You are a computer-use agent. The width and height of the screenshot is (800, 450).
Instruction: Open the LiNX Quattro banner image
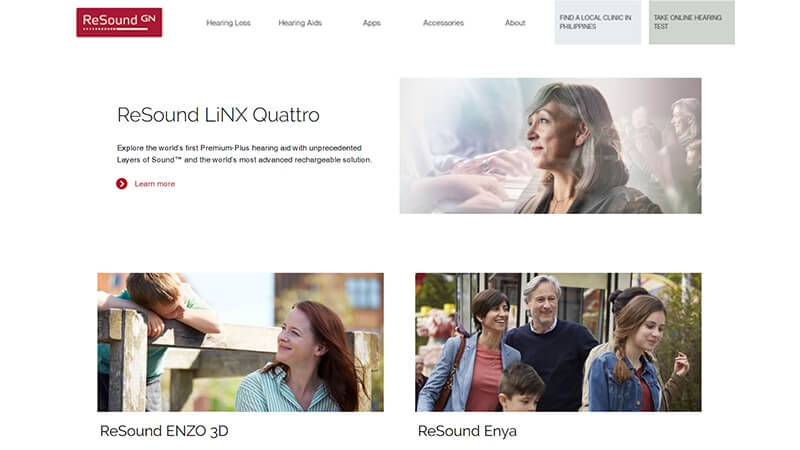click(551, 145)
